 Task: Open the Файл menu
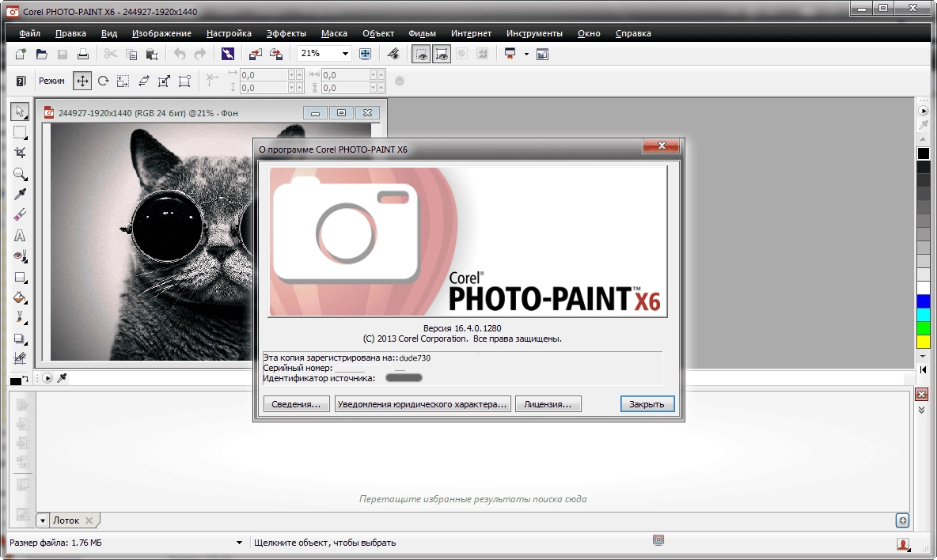click(x=29, y=33)
